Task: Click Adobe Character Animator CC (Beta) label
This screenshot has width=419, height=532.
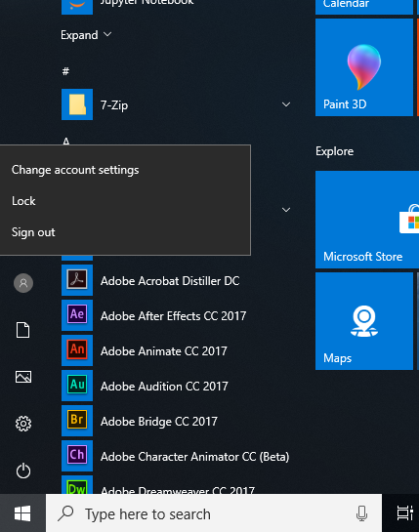Action: [x=195, y=456]
